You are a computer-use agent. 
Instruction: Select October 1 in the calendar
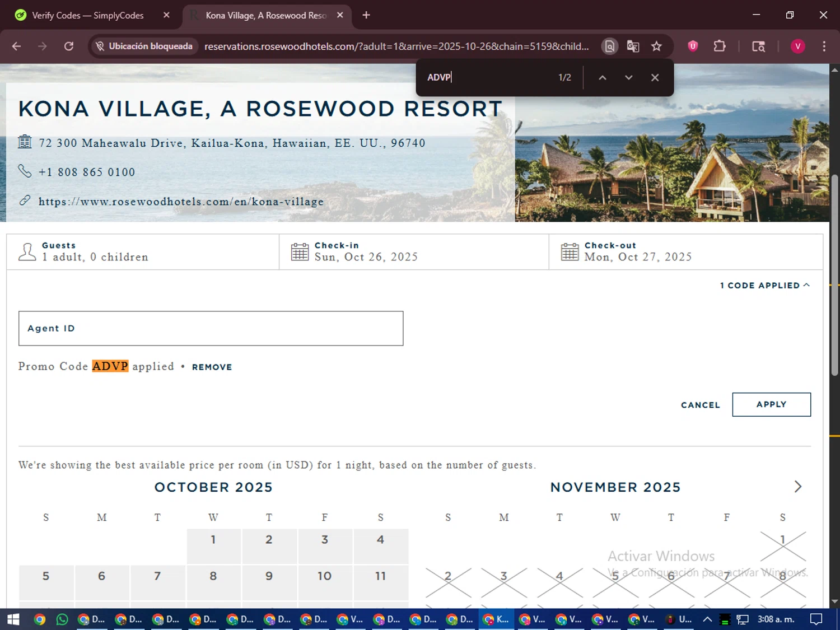[213, 545]
